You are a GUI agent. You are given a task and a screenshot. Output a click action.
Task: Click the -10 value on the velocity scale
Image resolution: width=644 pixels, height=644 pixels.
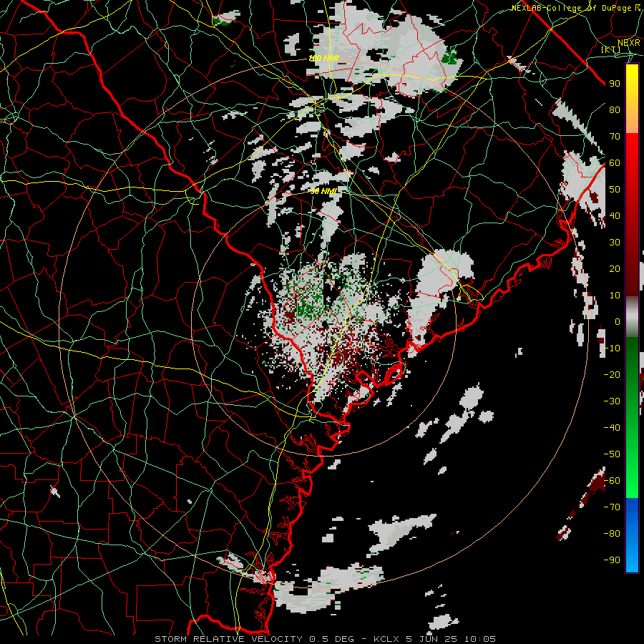(612, 348)
